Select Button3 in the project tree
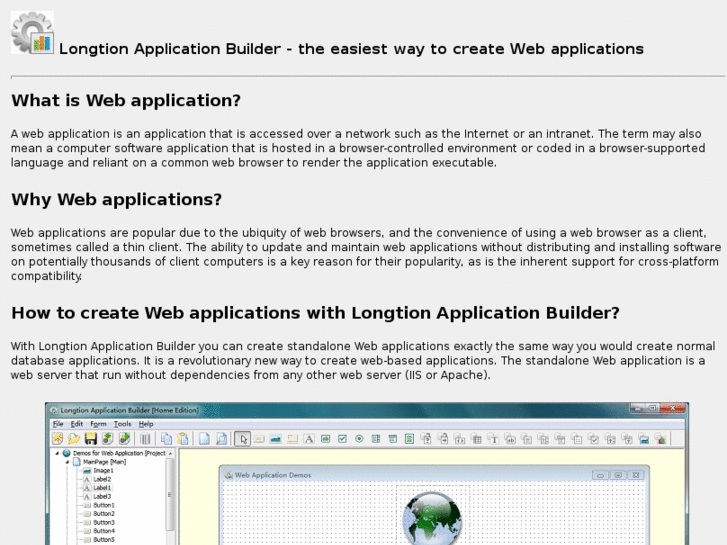Screen dimensions: 727x545 pyautogui.click(x=104, y=522)
